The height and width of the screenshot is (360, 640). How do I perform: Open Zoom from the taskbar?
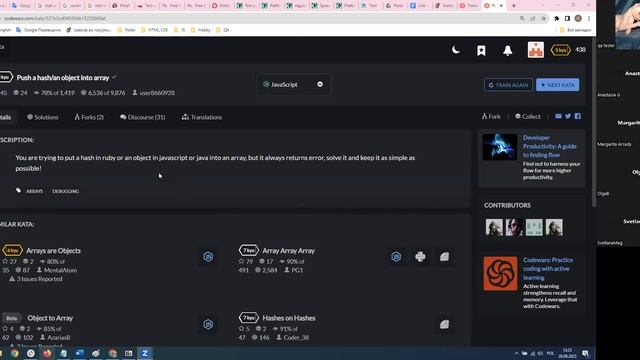pyautogui.click(x=144, y=353)
